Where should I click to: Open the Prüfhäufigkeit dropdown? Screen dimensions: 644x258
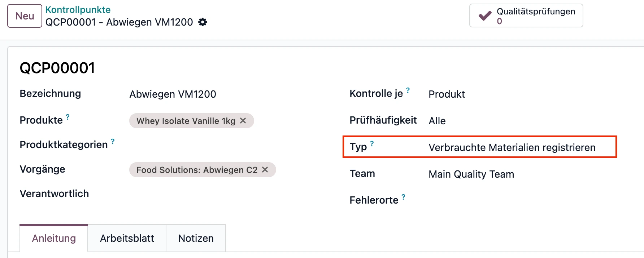point(437,121)
